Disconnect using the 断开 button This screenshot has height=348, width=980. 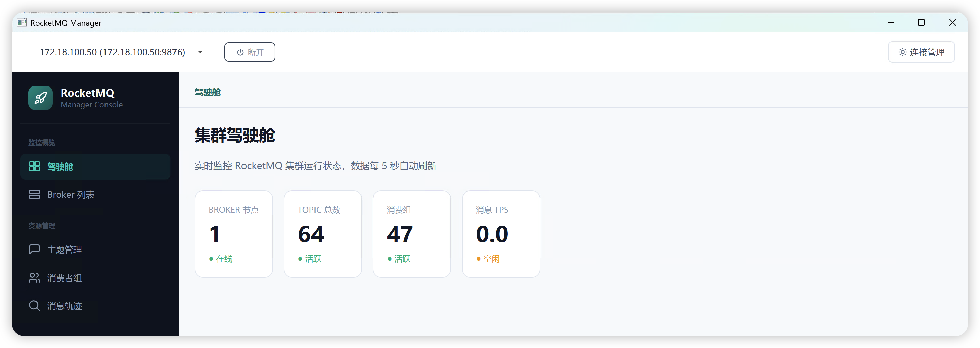click(x=250, y=52)
